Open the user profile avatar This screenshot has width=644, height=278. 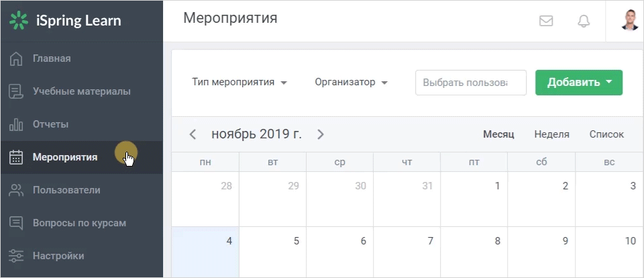(x=629, y=21)
